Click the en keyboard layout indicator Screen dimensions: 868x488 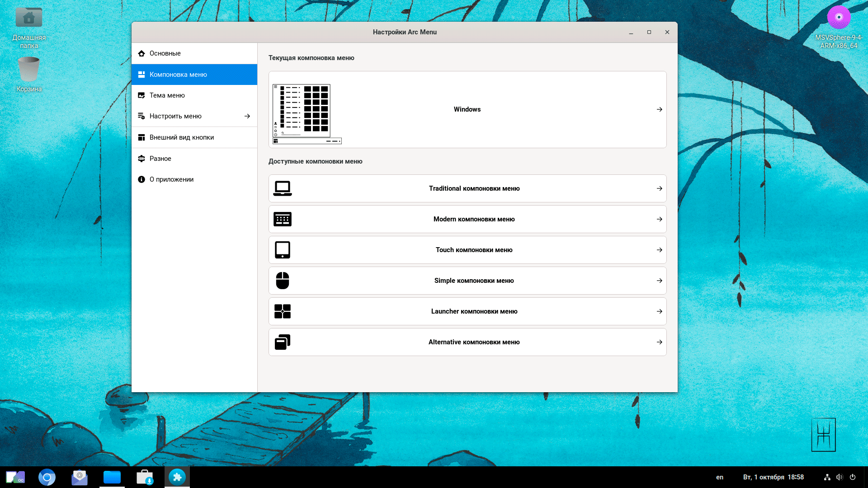pyautogui.click(x=719, y=477)
